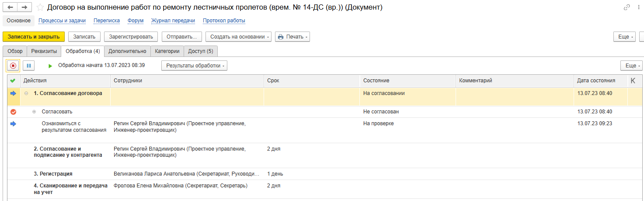Stop processing with red stop button
644x201 pixels.
pyautogui.click(x=13, y=66)
